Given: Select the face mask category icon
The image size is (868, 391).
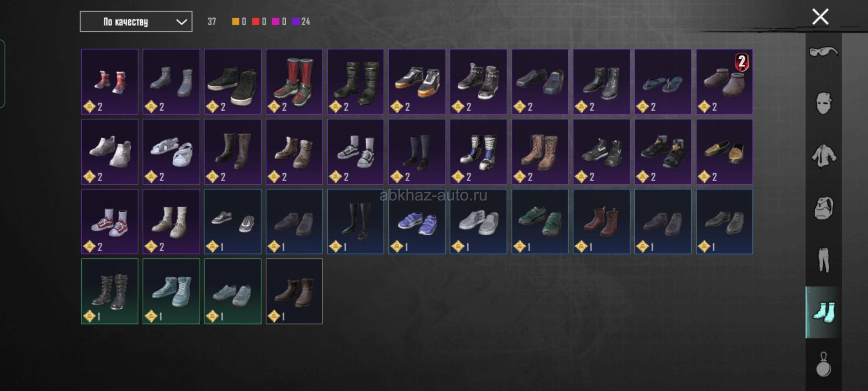Looking at the screenshot, I should pyautogui.click(x=823, y=104).
